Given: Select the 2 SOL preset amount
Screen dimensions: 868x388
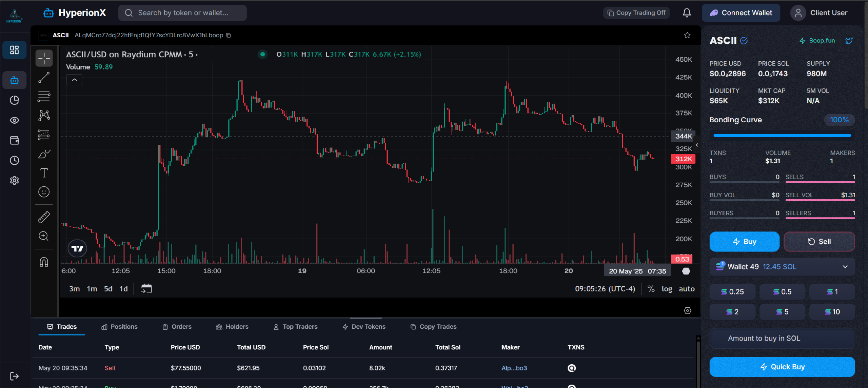Looking at the screenshot, I should [732, 312].
